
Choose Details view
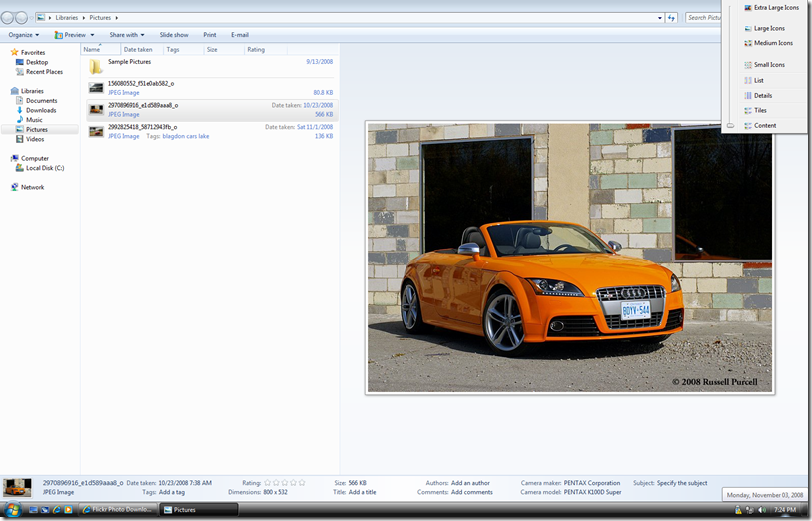point(758,95)
